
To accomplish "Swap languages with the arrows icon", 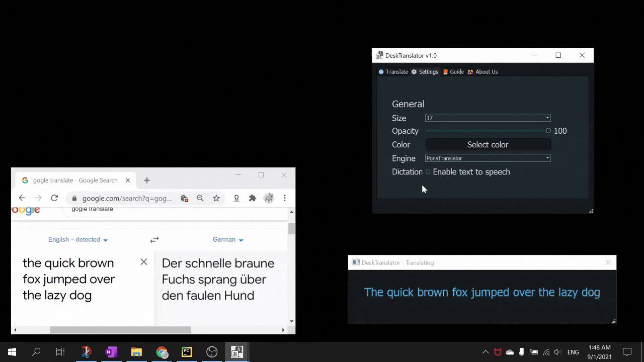I will click(154, 240).
